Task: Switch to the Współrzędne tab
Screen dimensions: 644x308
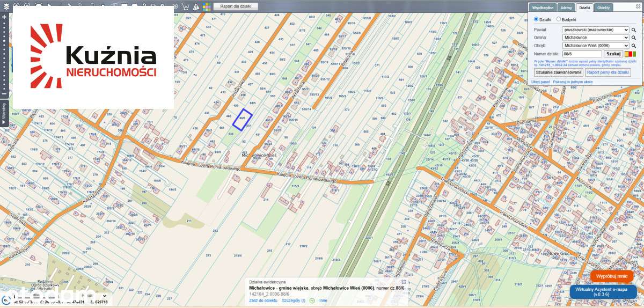Action: point(543,8)
